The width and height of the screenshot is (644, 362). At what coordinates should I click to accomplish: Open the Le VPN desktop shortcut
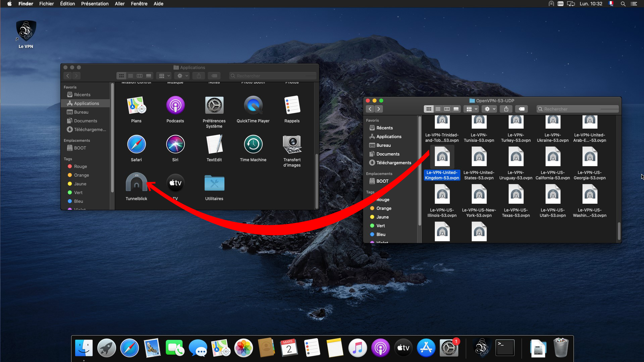click(26, 31)
